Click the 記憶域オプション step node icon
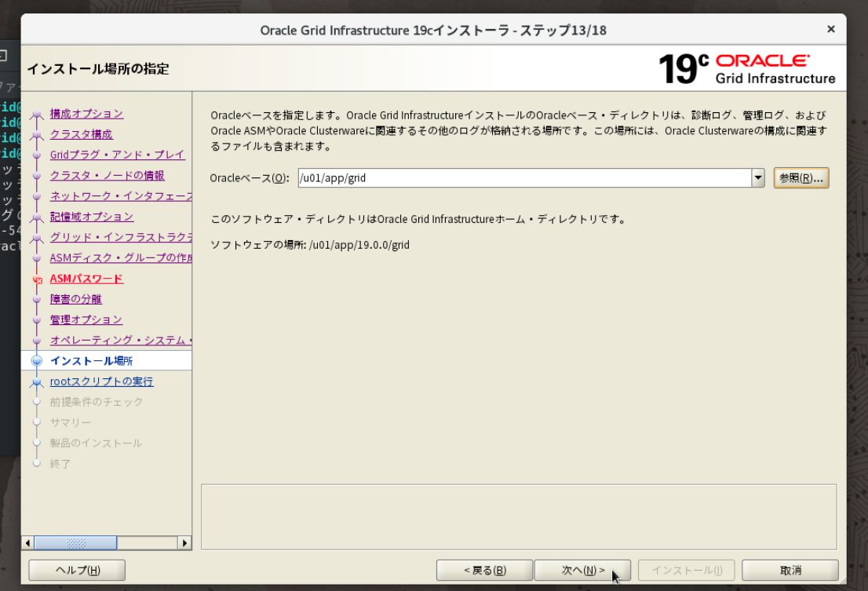868x591 pixels. pos(37,217)
